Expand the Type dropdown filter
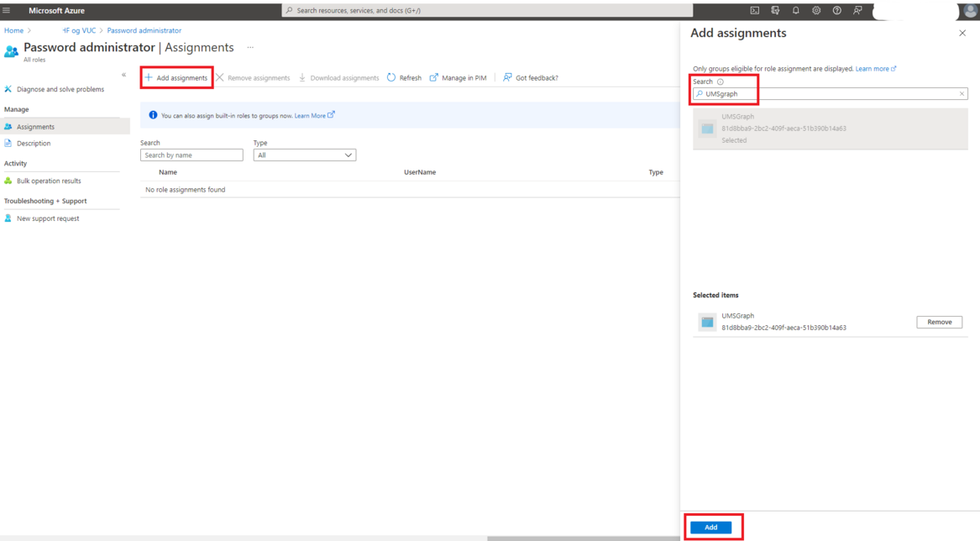The height and width of the screenshot is (541, 980). [304, 155]
